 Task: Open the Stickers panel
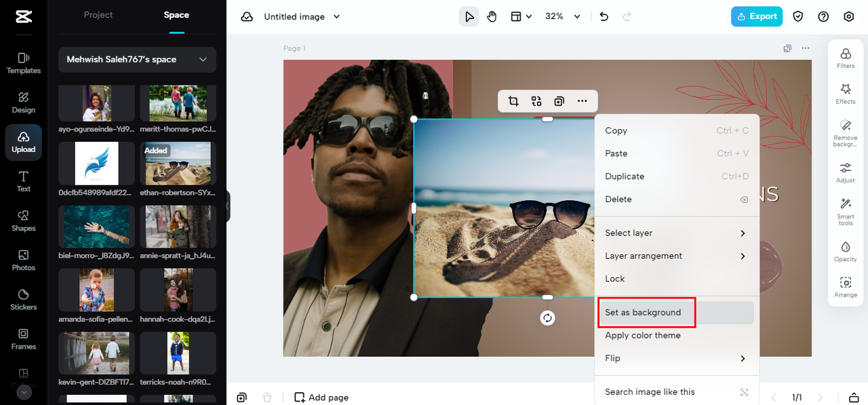23,299
